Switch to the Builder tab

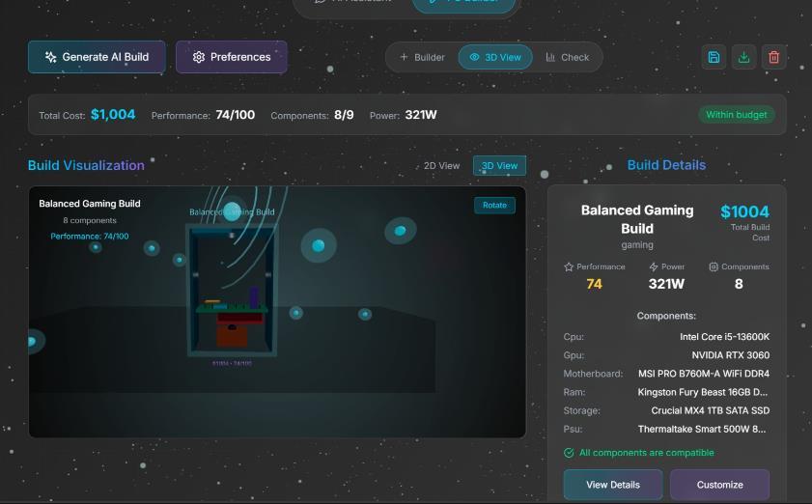point(423,57)
